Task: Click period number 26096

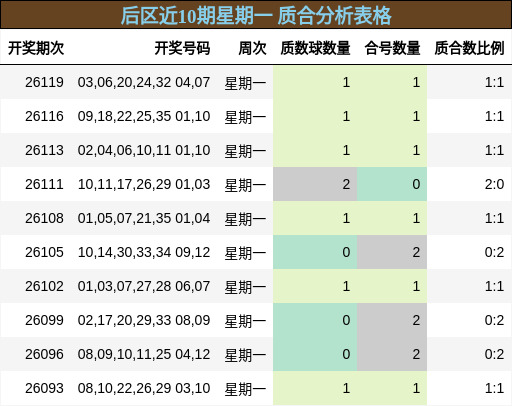Action: point(44,354)
